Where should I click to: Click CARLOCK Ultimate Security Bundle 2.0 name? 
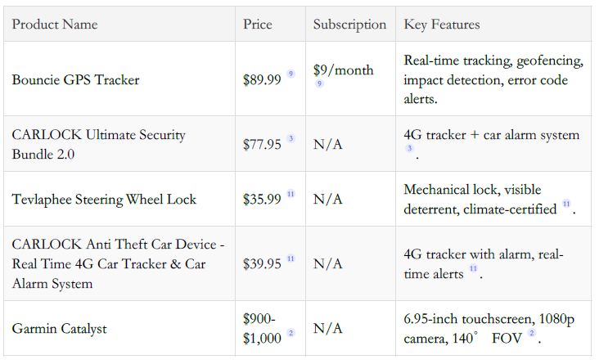[98, 144]
